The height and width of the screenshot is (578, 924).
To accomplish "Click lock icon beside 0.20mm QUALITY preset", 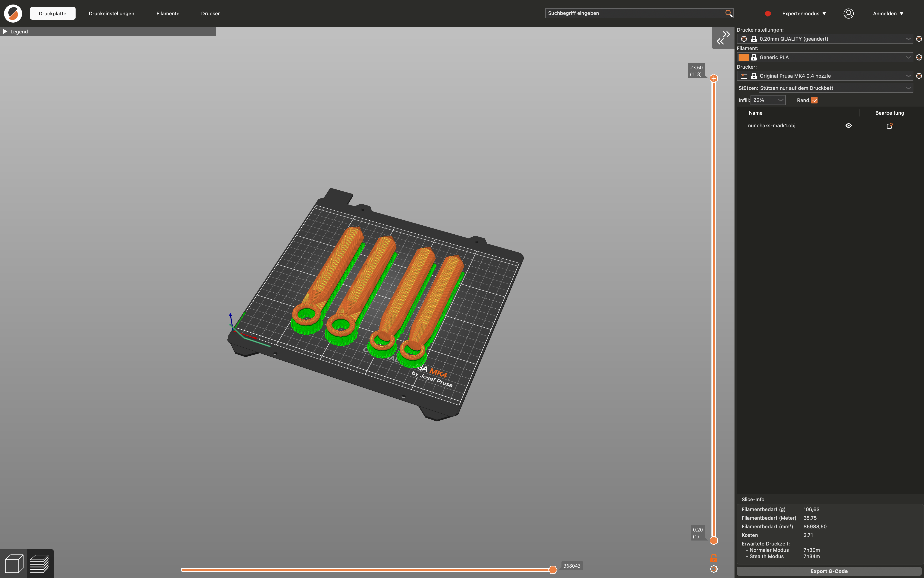I will click(754, 39).
